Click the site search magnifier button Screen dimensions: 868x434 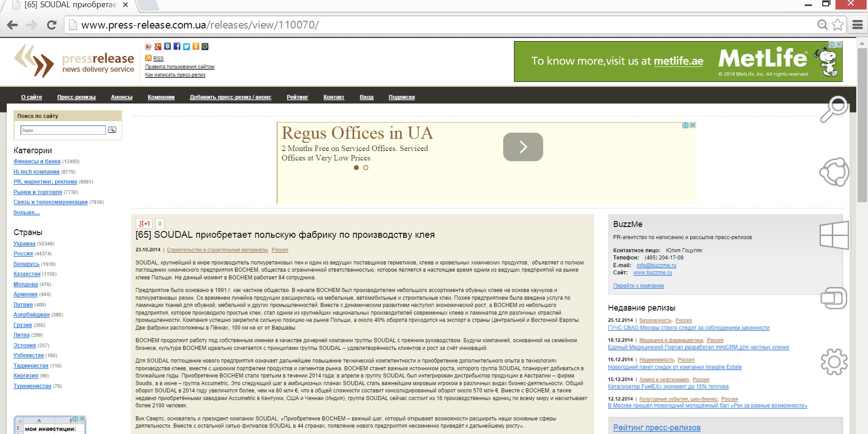click(x=112, y=130)
